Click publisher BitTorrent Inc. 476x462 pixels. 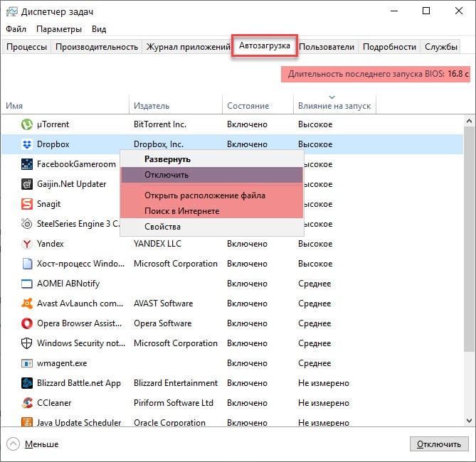click(160, 124)
